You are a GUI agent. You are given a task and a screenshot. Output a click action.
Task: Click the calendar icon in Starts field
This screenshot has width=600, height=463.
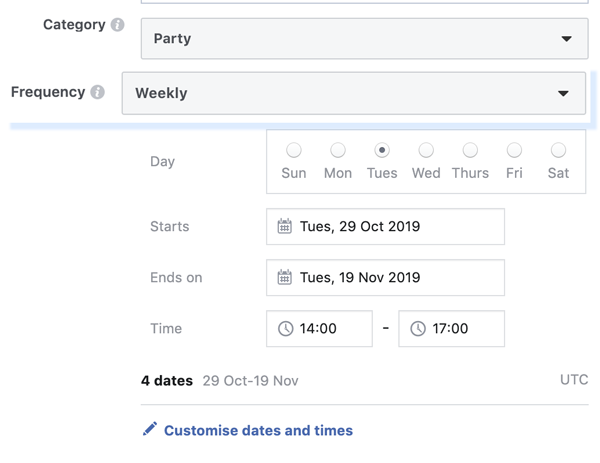(x=284, y=226)
